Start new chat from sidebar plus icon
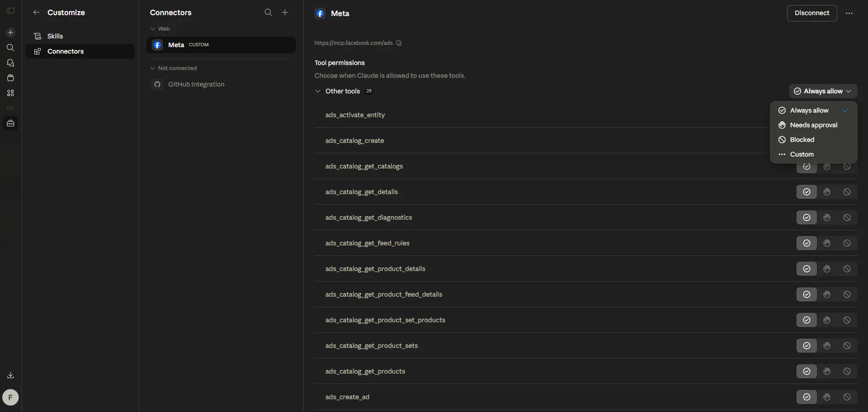868x412 pixels. (11, 33)
